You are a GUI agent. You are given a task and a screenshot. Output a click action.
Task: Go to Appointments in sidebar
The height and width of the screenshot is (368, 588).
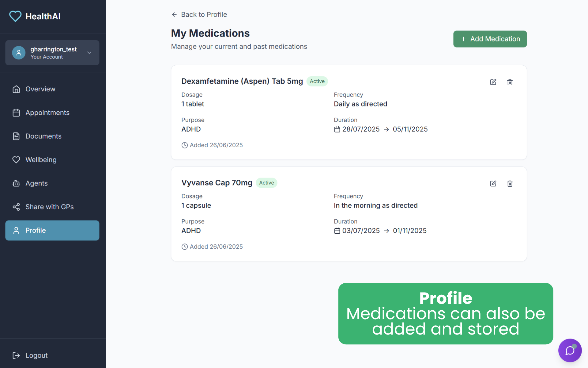click(47, 113)
